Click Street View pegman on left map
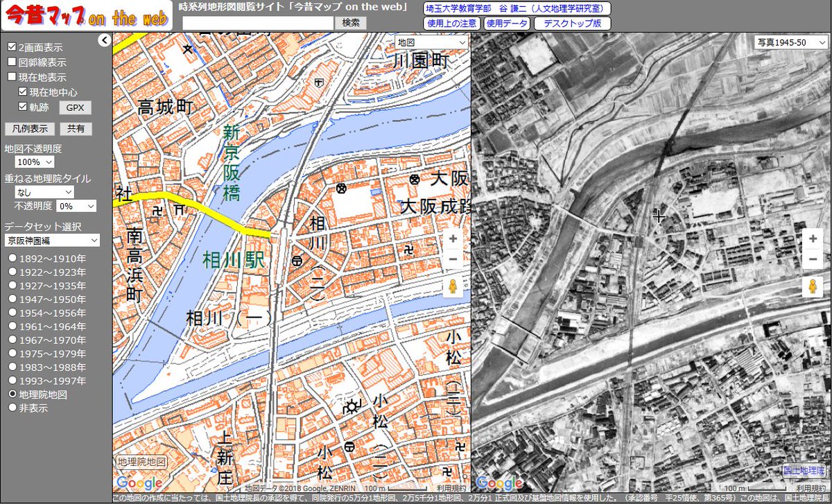This screenshot has width=832, height=504. pyautogui.click(x=453, y=287)
